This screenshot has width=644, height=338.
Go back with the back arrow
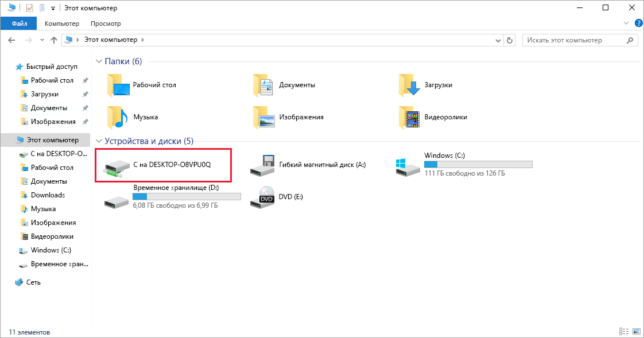pos(11,40)
